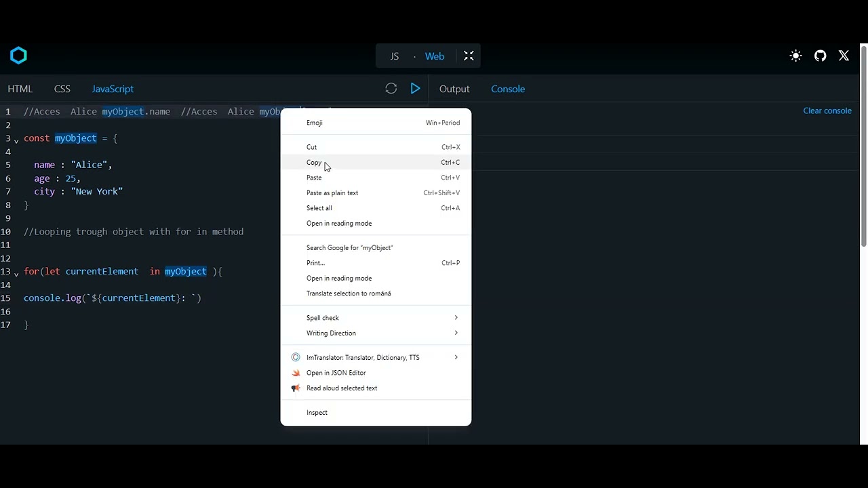Choose Inspect from the context menu
868x488 pixels.
coord(376,413)
